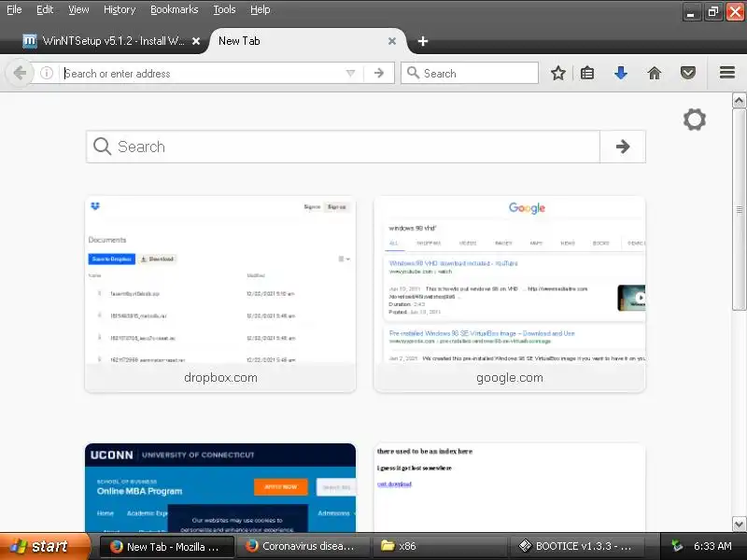Image resolution: width=747 pixels, height=560 pixels.
Task: Click the back arrow navigation button
Action: 20,74
